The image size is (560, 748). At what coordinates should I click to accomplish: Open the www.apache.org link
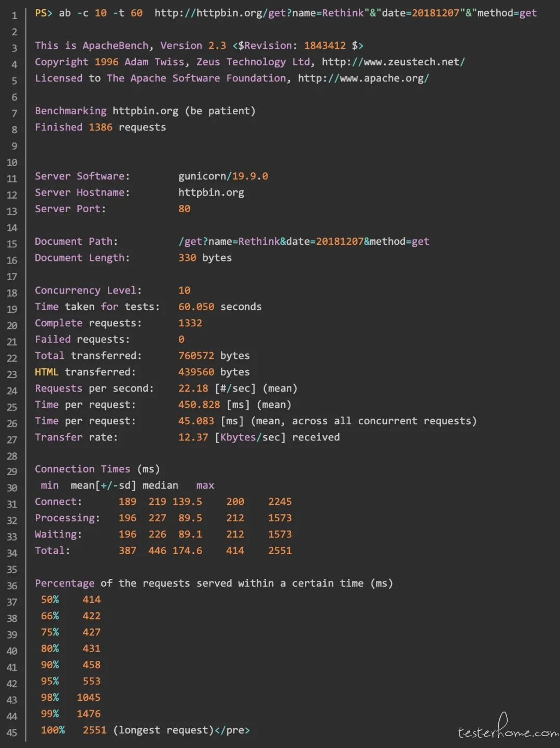(x=363, y=78)
